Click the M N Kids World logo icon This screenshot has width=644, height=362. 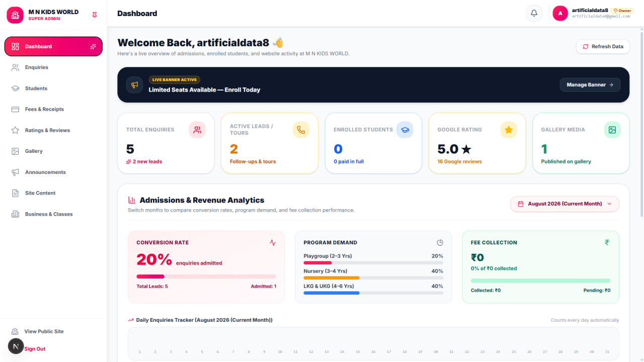coord(15,15)
